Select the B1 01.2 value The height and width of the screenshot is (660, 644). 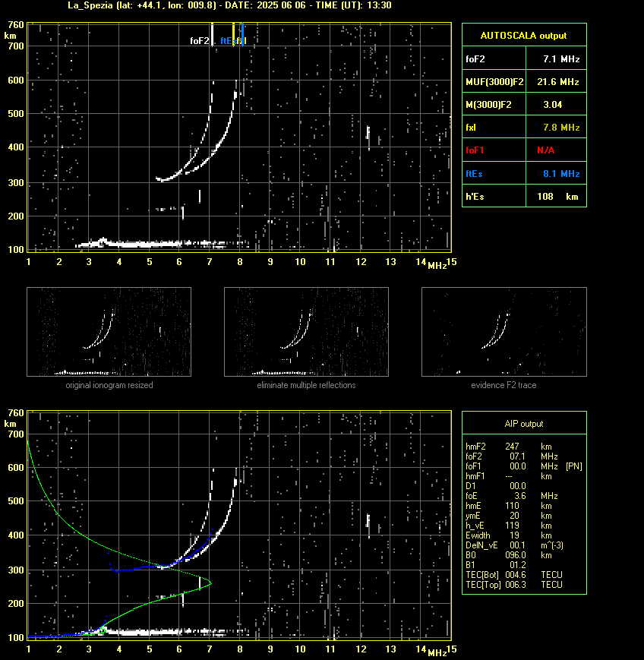pos(517,565)
